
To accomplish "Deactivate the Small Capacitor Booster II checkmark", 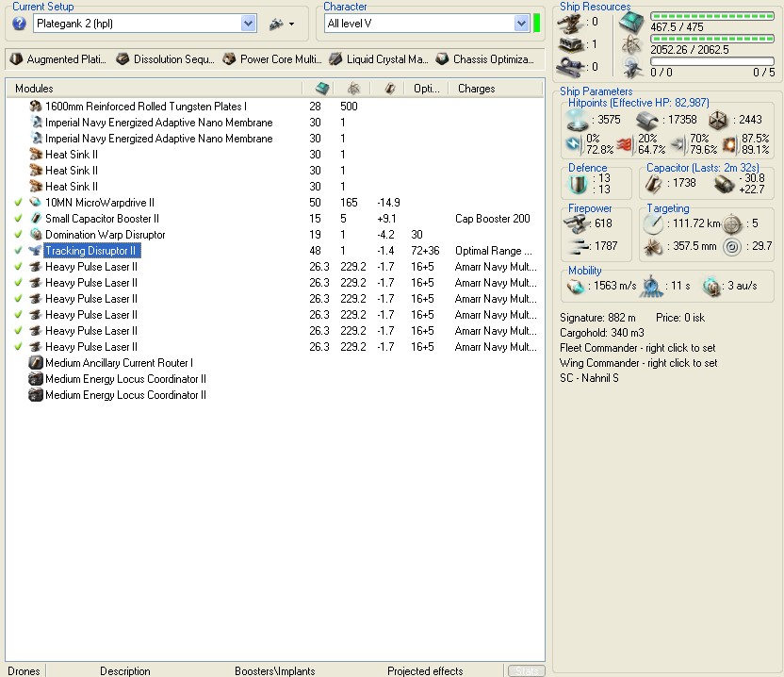I will click(18, 219).
